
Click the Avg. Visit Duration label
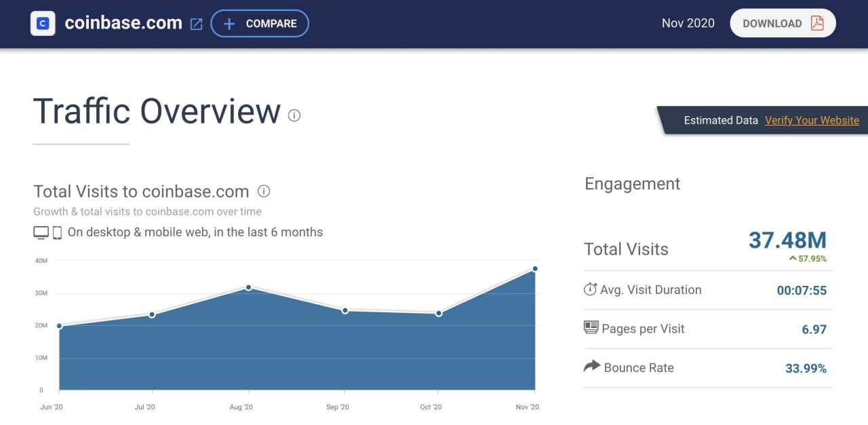(x=651, y=290)
